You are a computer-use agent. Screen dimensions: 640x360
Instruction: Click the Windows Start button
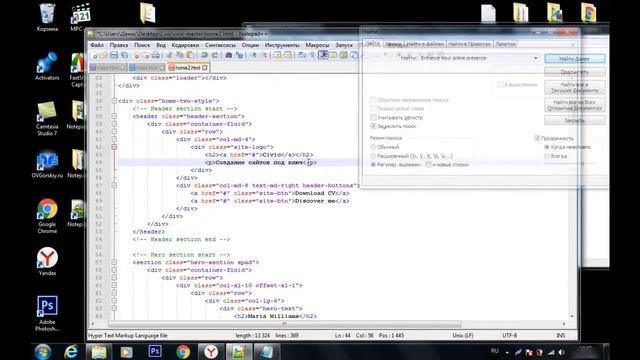[x=43, y=351]
